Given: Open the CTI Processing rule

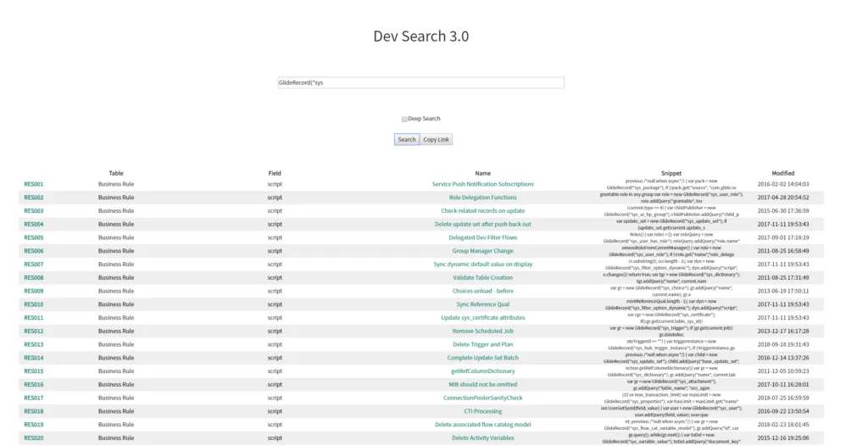Looking at the screenshot, I should pyautogui.click(x=482, y=411).
